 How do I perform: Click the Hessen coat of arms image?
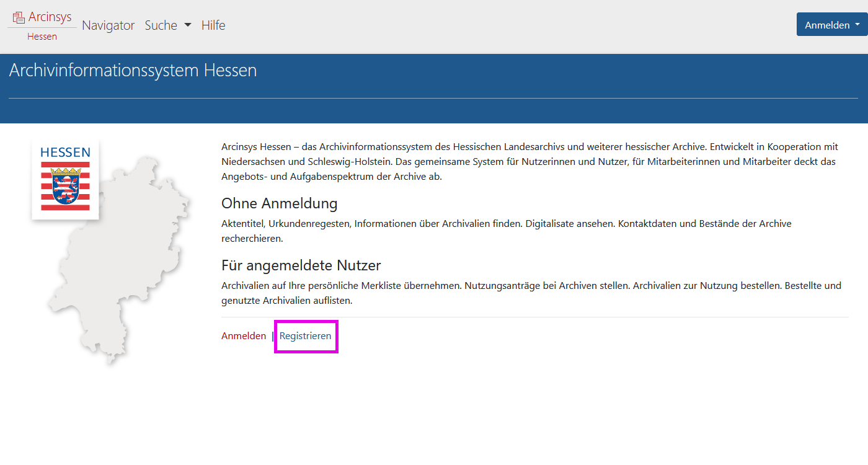coord(65,179)
